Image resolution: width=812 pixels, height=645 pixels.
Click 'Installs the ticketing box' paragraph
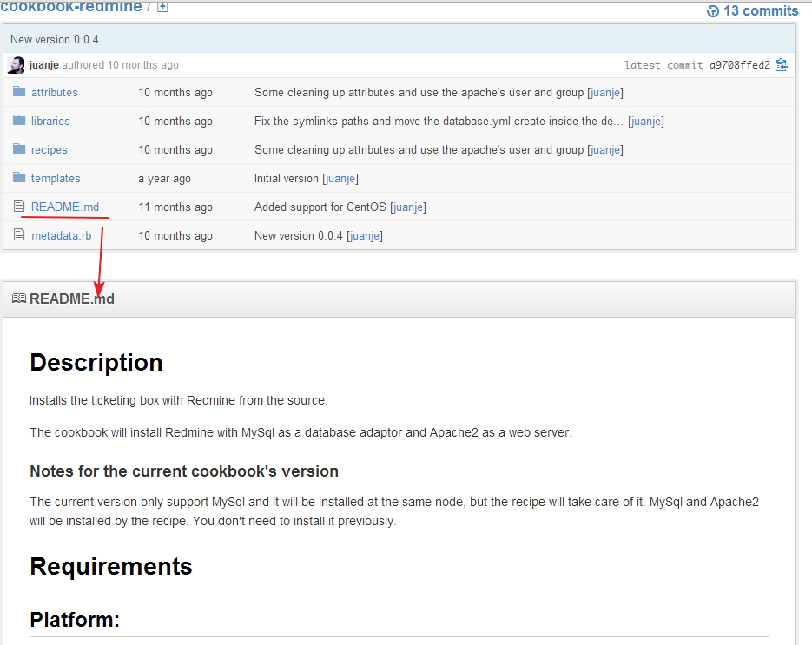coord(178,401)
